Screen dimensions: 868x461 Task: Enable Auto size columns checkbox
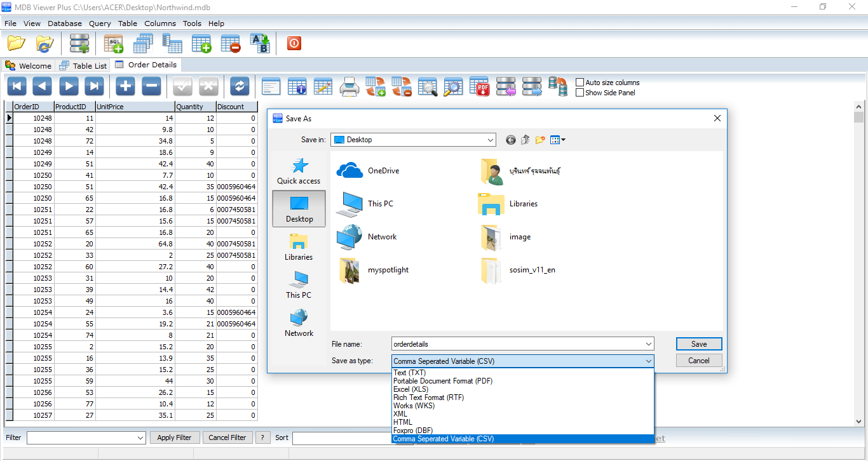[580, 83]
